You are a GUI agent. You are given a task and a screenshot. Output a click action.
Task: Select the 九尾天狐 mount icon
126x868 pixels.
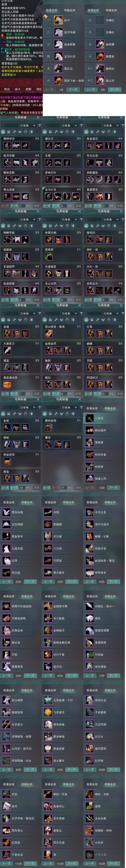6,549
